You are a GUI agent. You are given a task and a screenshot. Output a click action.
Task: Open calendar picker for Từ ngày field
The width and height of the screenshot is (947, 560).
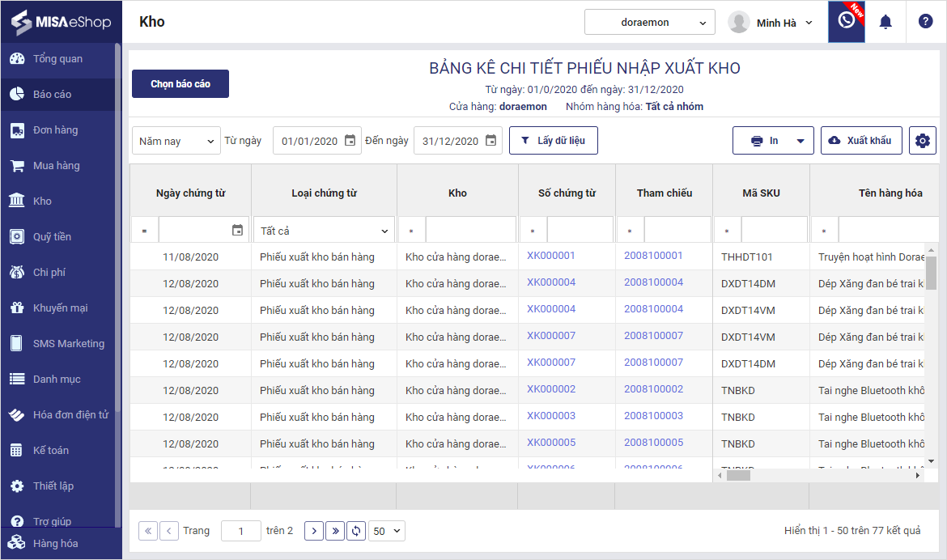pos(350,141)
